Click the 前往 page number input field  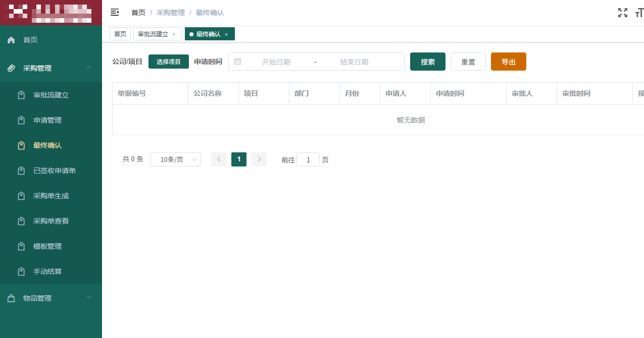point(308,159)
